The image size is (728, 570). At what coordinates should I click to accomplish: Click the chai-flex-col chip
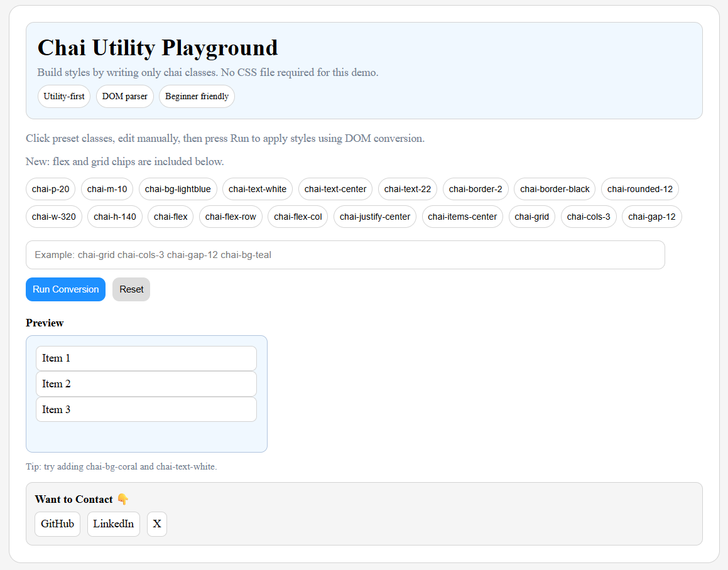pos(298,217)
